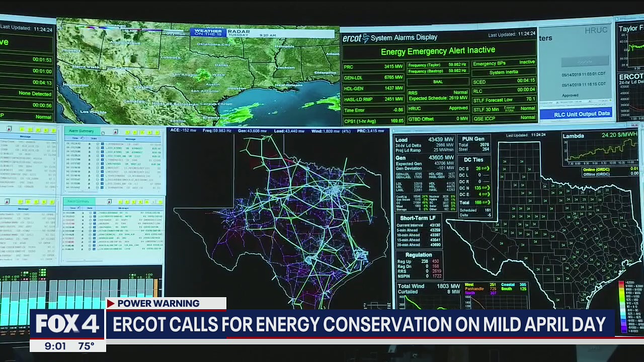Open the RLC Unit Output Data bar
Screen dimensions: 644x362
[x=576, y=113]
